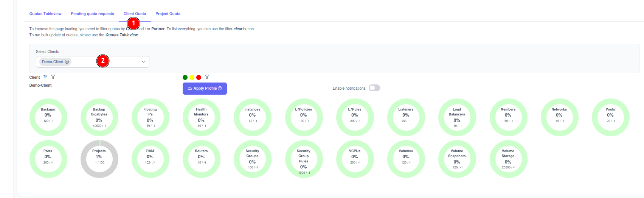644x198 pixels.
Task: Click the RAM quota gauge
Action: 150,159
